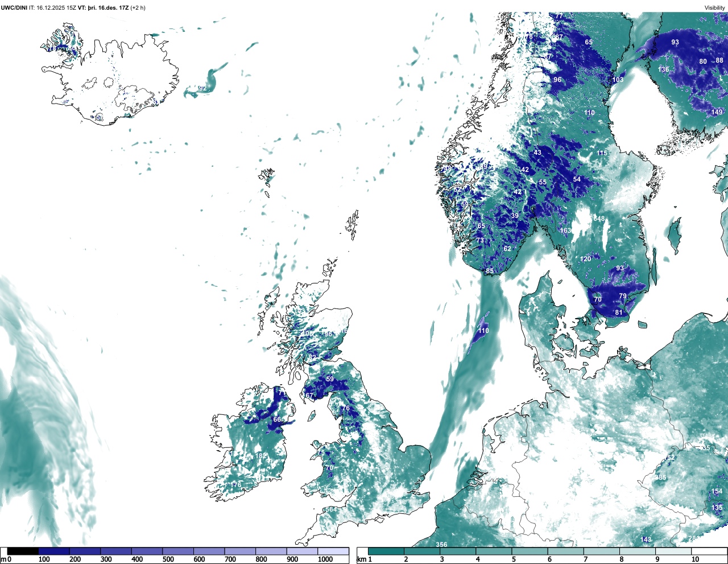This screenshot has height=564, width=728.
Task: Select the 5–6 km teal legend swatch
Action: tap(530, 551)
